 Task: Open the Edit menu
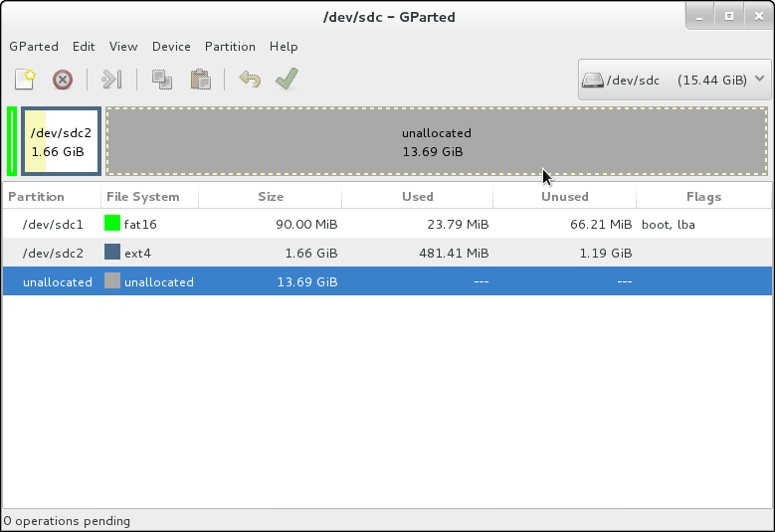[x=84, y=47]
